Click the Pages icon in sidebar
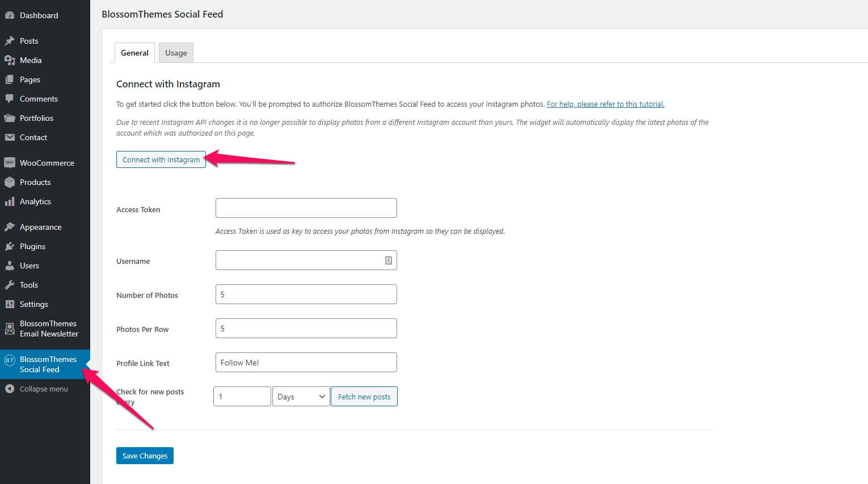This screenshot has width=868, height=484. point(10,79)
